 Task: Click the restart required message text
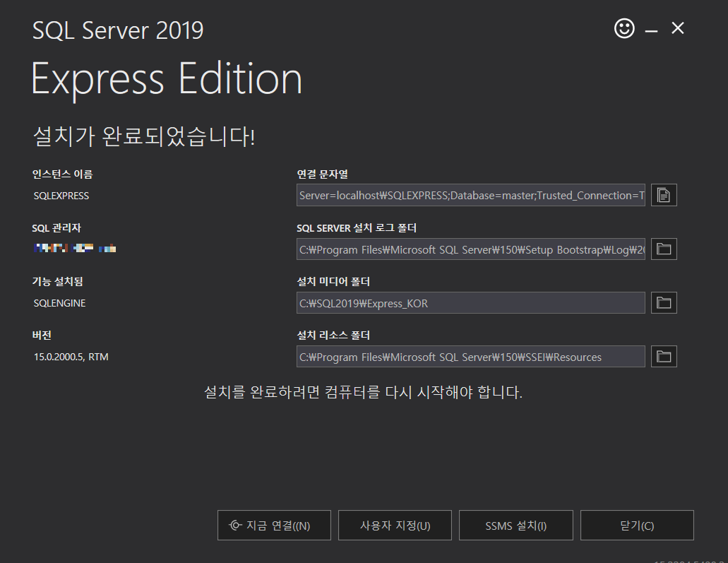click(x=364, y=392)
